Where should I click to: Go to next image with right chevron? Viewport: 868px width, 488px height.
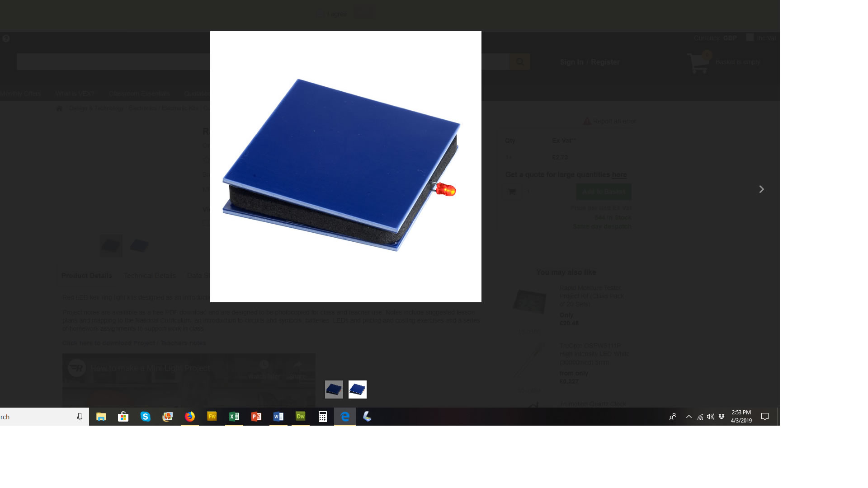[x=761, y=189]
